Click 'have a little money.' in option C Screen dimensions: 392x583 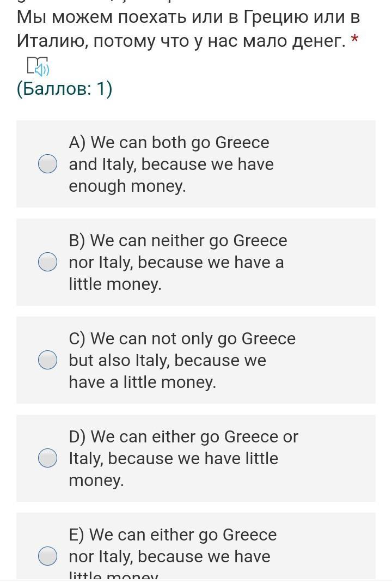coord(142,382)
